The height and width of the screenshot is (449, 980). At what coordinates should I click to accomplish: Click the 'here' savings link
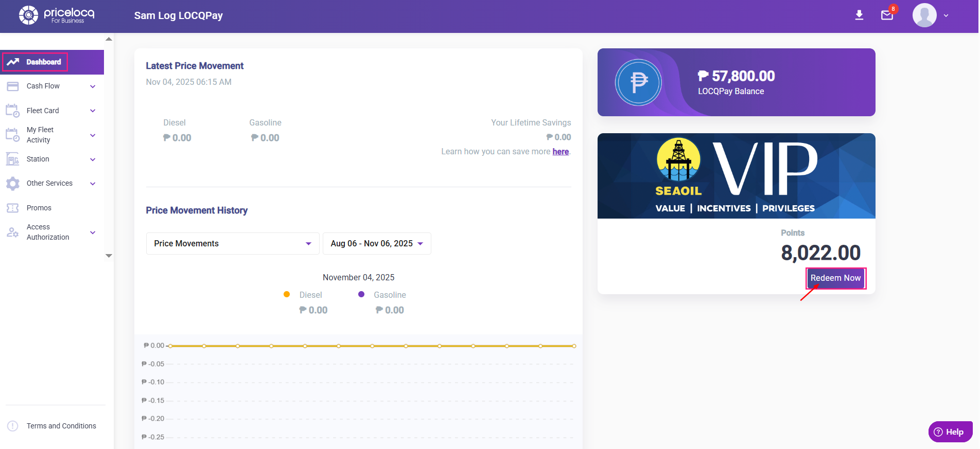pos(561,152)
